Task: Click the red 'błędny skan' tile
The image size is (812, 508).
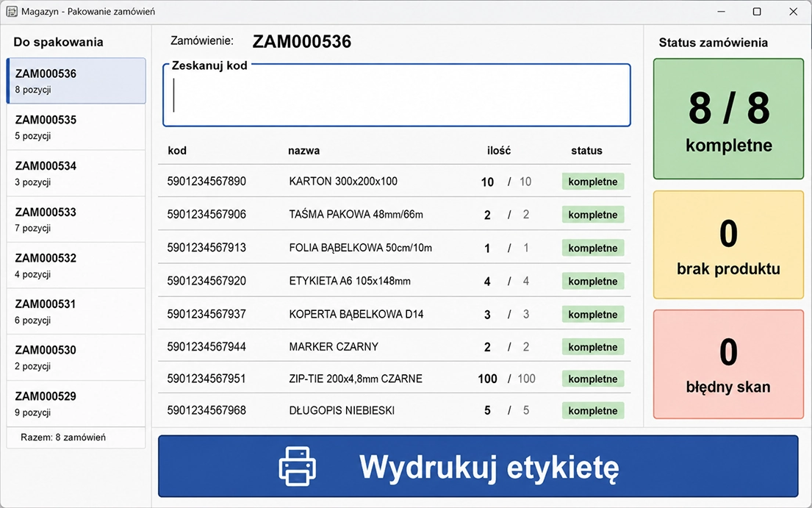Action: [729, 364]
